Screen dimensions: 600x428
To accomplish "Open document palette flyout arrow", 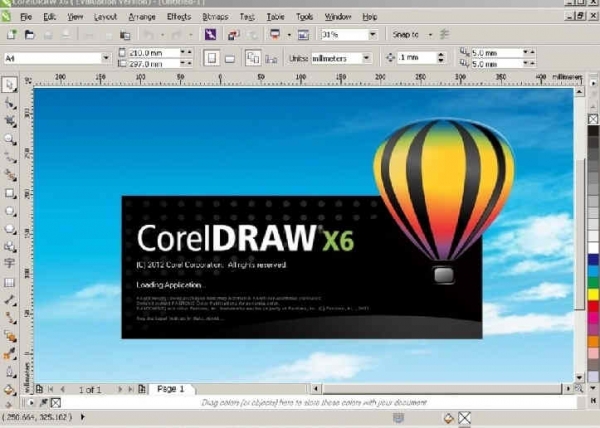I will [31, 403].
